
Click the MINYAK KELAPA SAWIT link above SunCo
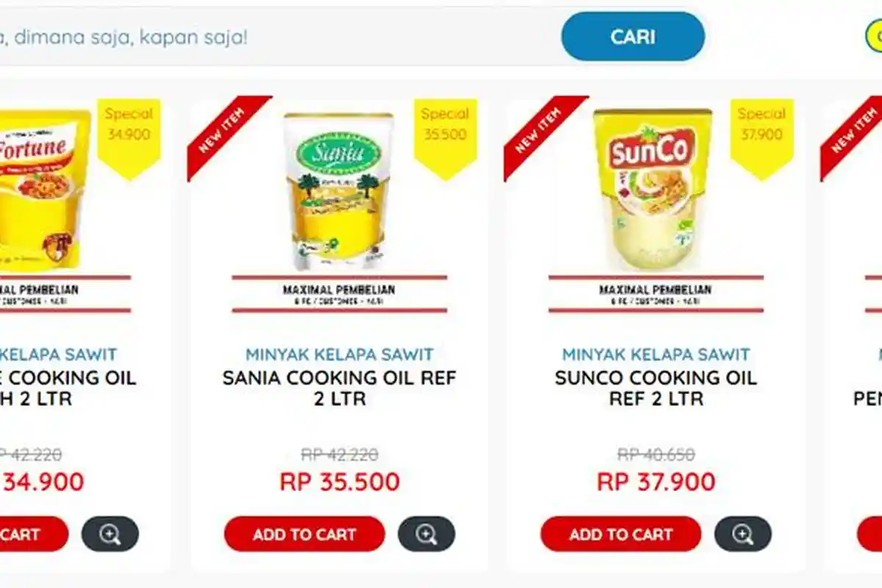(655, 354)
